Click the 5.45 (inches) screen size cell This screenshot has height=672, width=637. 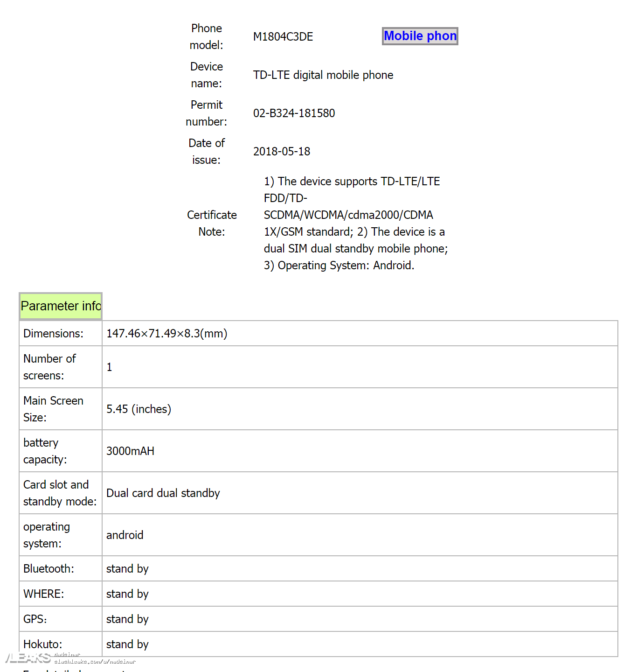pyautogui.click(x=138, y=409)
